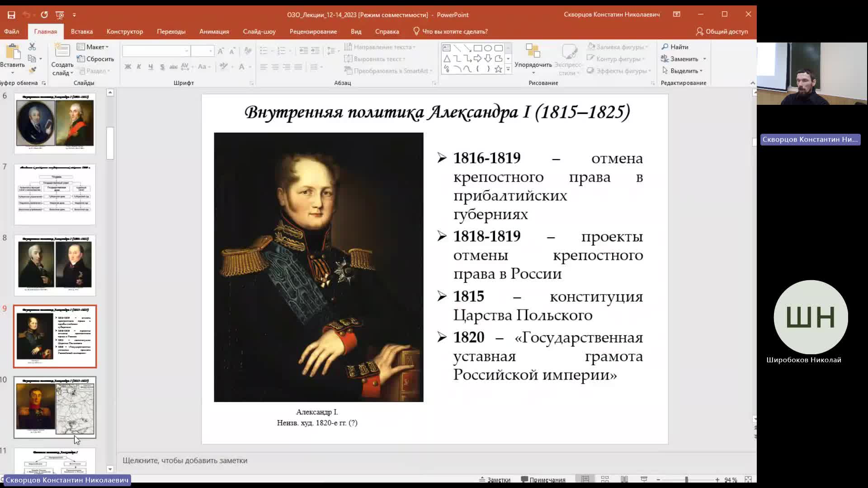Open the Paste options dropdown arrow
868x488 pixels.
(x=13, y=72)
